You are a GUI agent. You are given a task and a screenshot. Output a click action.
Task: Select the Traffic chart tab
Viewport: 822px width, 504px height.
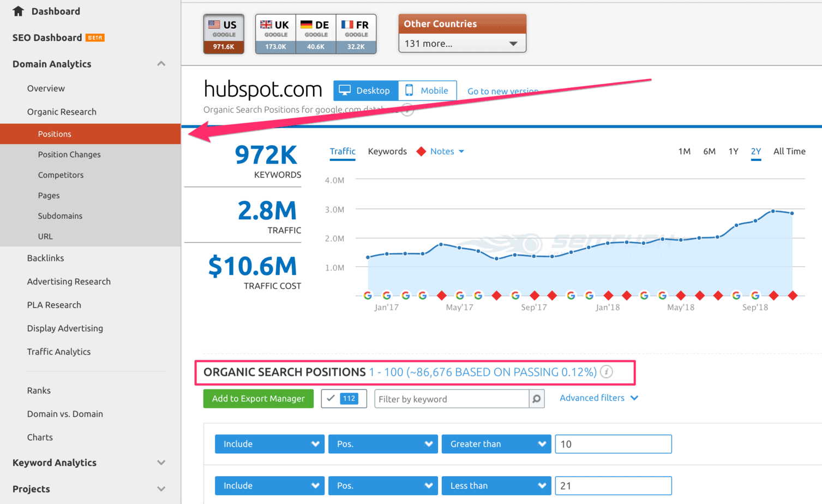pos(343,151)
